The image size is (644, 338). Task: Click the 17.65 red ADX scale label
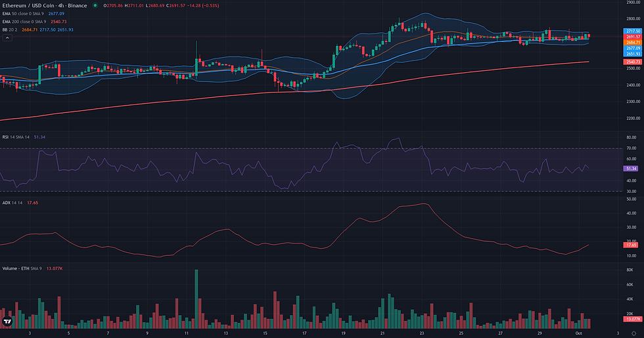(x=631, y=245)
